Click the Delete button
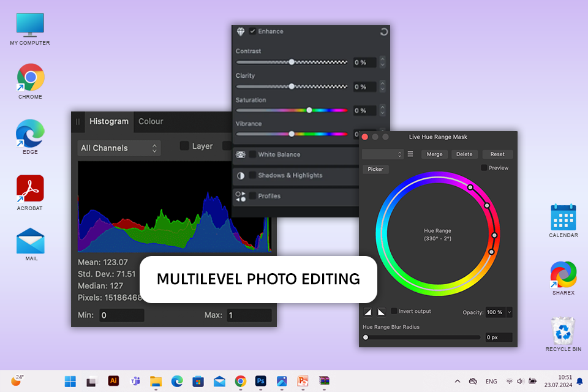 (464, 154)
